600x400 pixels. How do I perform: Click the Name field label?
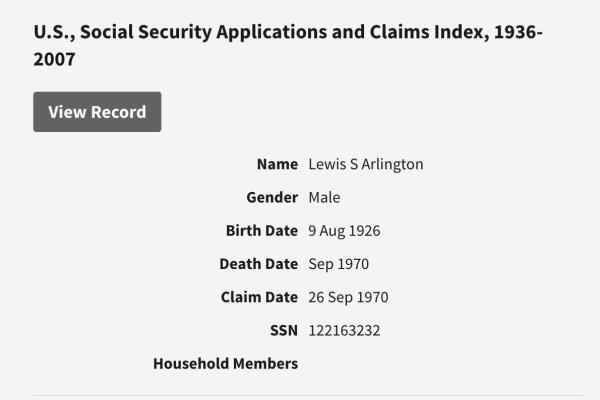point(277,164)
